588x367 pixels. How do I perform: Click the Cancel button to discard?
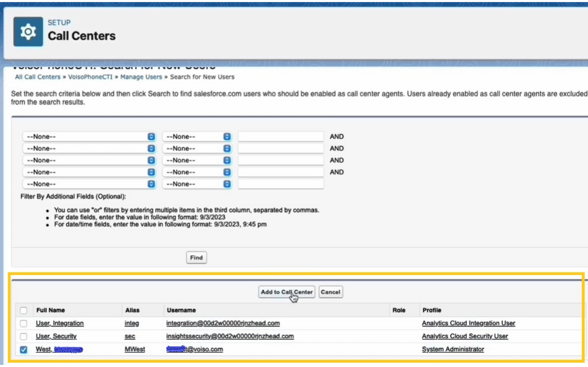[x=331, y=292]
